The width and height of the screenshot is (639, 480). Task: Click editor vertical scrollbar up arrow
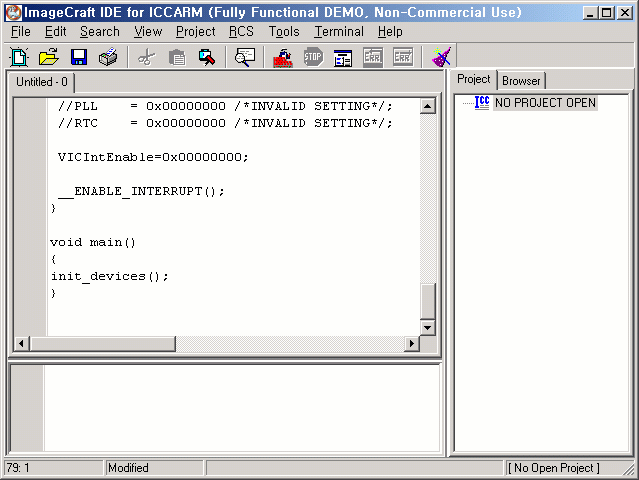tap(427, 107)
